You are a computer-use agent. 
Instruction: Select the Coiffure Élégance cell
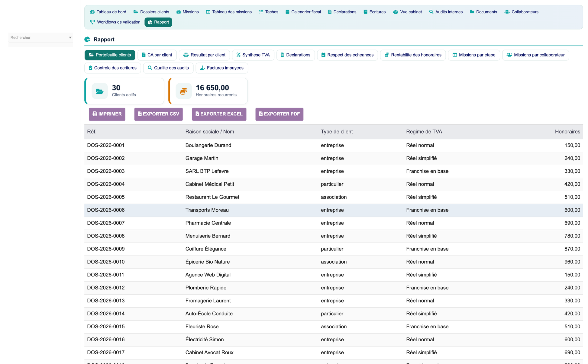[206, 249]
